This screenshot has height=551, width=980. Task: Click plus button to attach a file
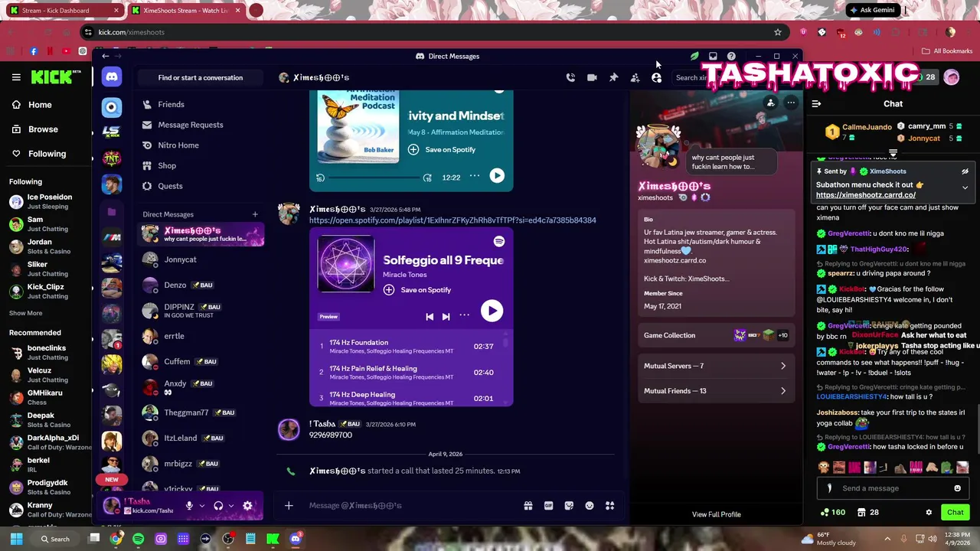click(x=289, y=505)
